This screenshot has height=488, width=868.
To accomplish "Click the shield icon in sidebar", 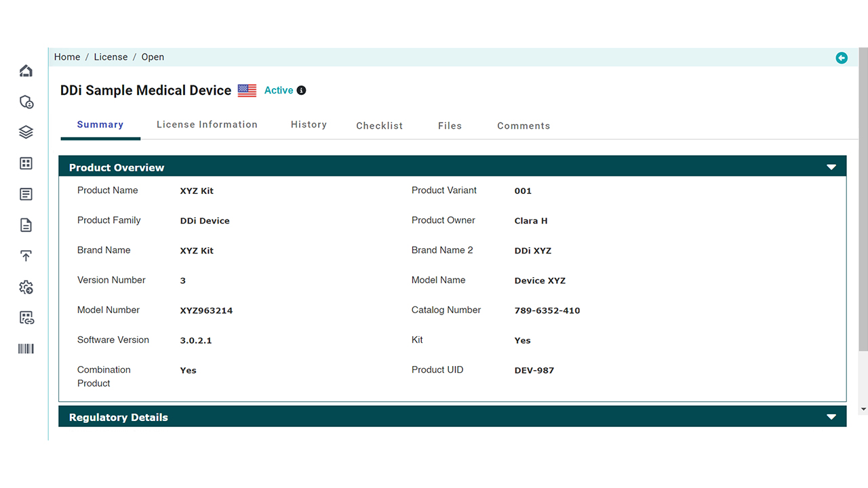I will (x=26, y=102).
